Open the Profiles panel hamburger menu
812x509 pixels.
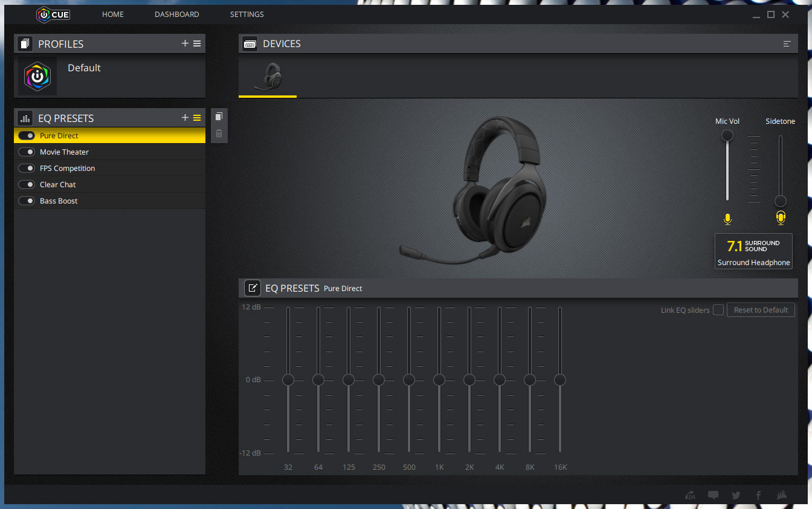point(197,43)
